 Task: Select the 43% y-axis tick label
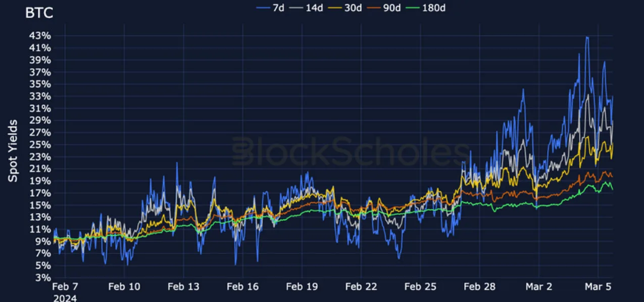tap(40, 35)
